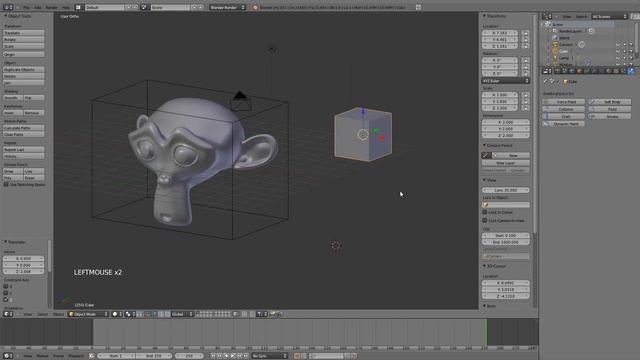The height and width of the screenshot is (360, 640).
Task: Open the Help menu
Action: [x=66, y=7]
